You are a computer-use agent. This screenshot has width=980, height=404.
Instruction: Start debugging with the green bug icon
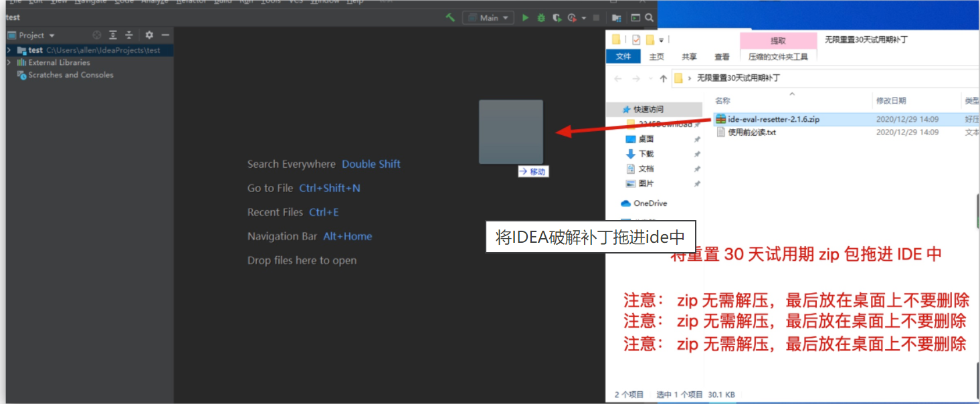541,18
